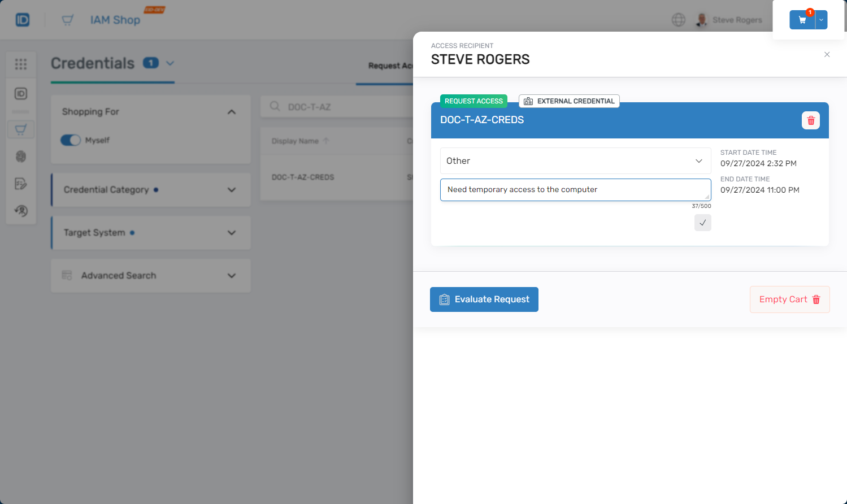Click the Empty Cart button
Image resolution: width=847 pixels, height=504 pixels.
[x=789, y=299]
